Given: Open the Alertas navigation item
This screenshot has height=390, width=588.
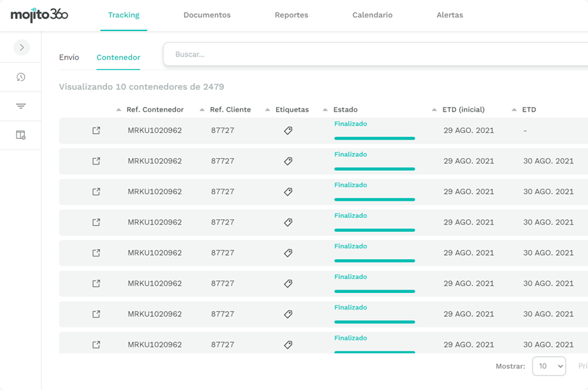Looking at the screenshot, I should [x=450, y=15].
